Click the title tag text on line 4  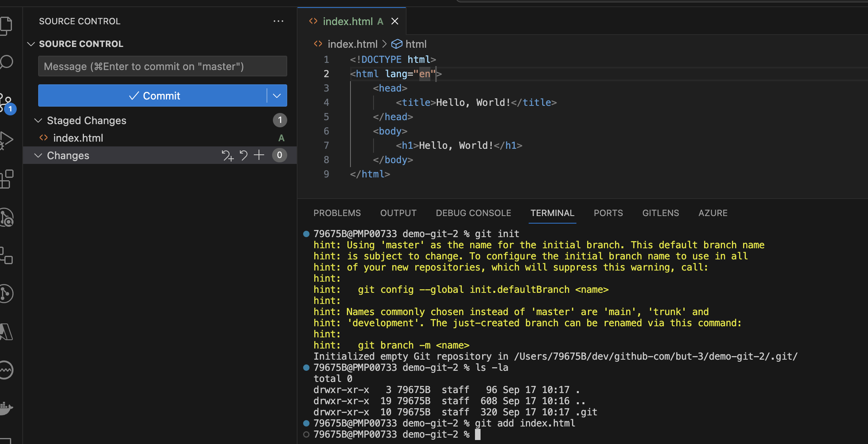pyautogui.click(x=476, y=102)
